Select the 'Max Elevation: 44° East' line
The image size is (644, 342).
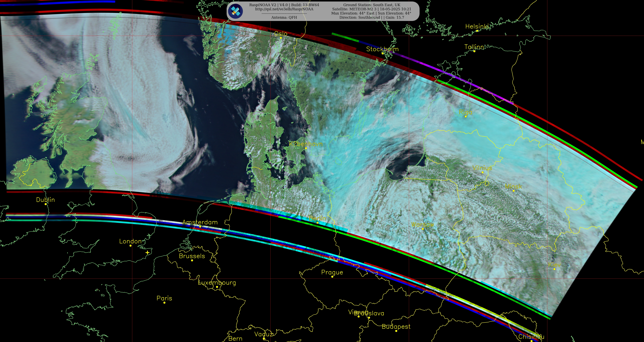(x=371, y=13)
